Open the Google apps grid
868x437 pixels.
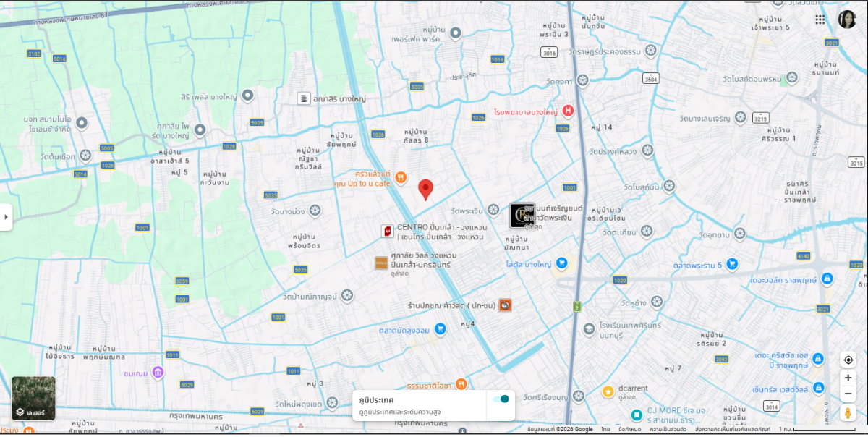coord(820,20)
